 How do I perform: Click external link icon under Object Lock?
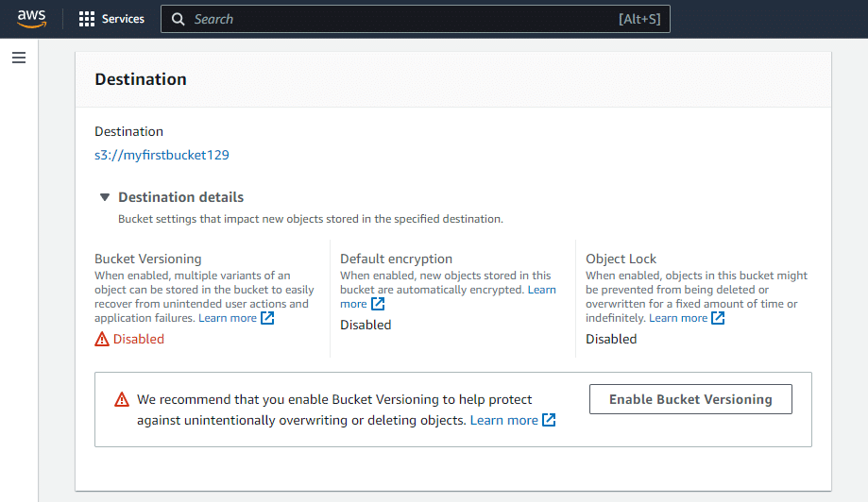coord(718,318)
